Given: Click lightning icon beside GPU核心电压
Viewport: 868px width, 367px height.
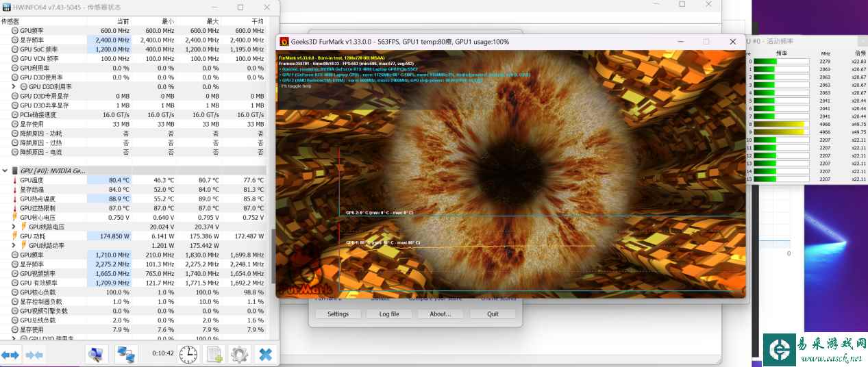Looking at the screenshot, I should click(14, 217).
